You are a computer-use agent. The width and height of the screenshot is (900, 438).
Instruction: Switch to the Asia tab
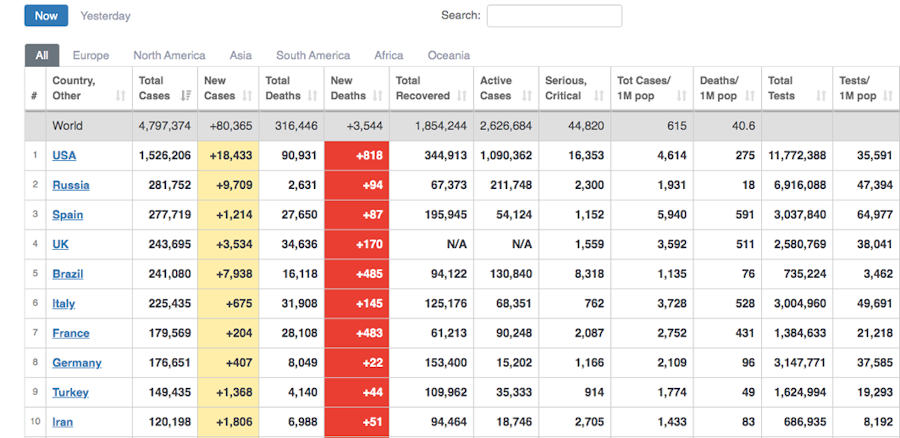240,56
